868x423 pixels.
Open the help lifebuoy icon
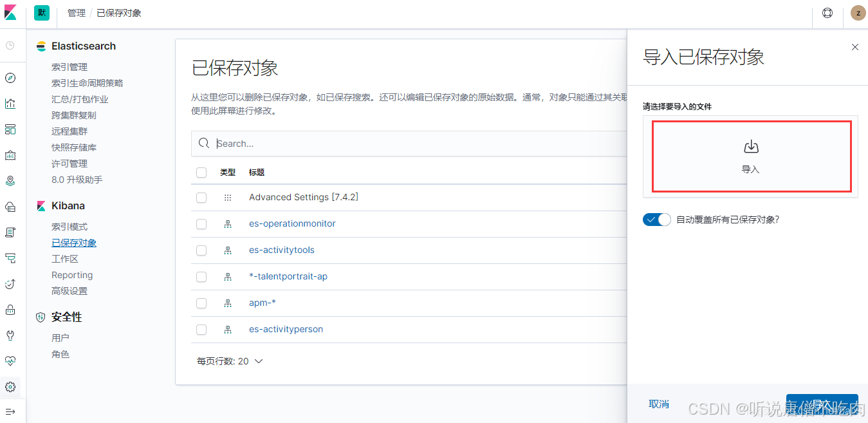click(827, 13)
